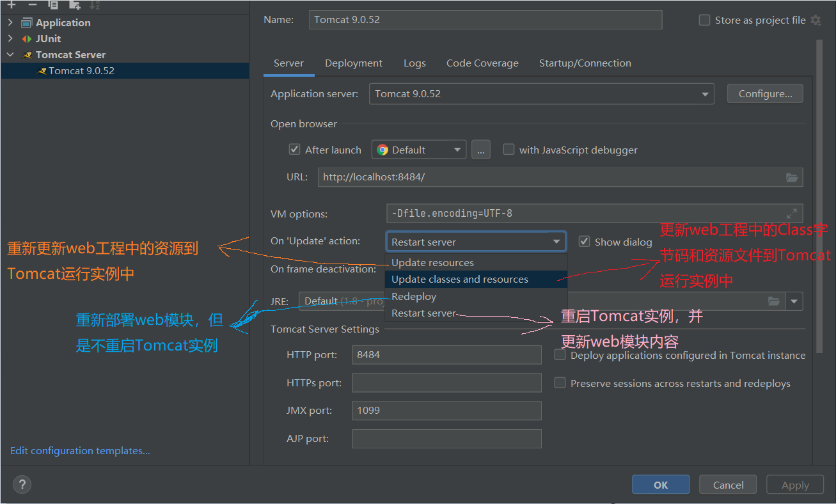836x504 pixels.
Task: Click the HTTP port field showing 8484
Action: coord(446,355)
